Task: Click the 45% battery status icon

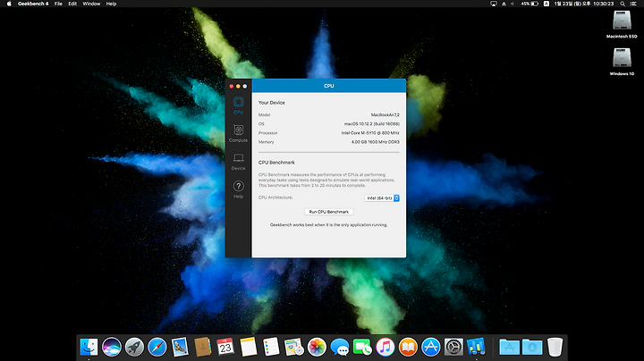Action: (530, 4)
